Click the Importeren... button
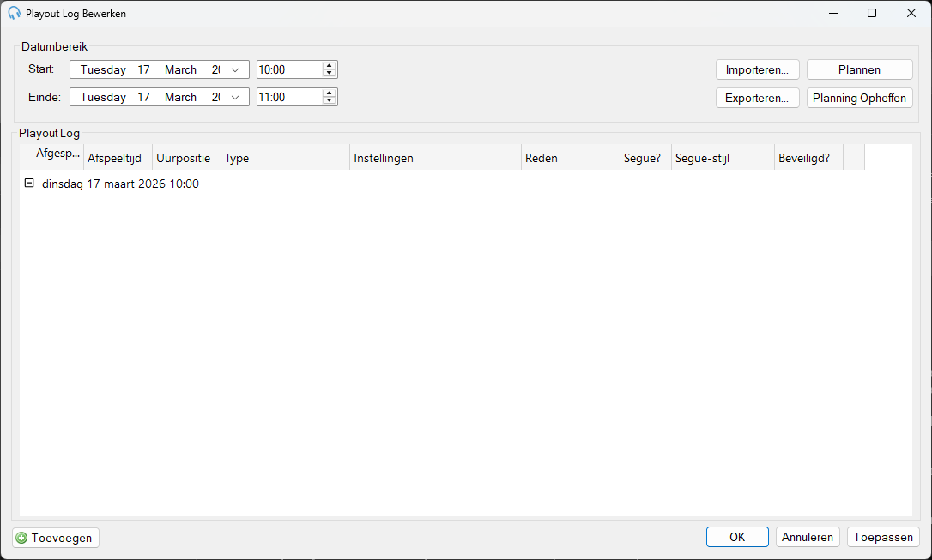Image resolution: width=932 pixels, height=560 pixels. [x=757, y=69]
